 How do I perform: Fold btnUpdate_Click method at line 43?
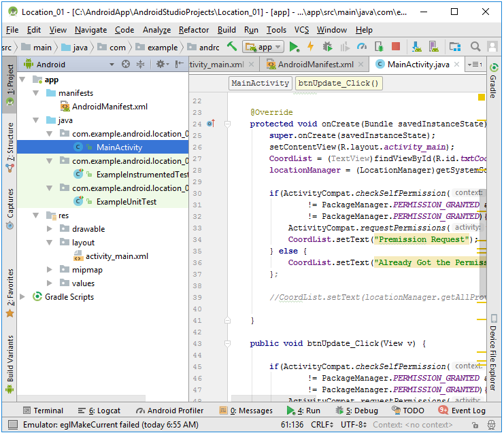[227, 344]
